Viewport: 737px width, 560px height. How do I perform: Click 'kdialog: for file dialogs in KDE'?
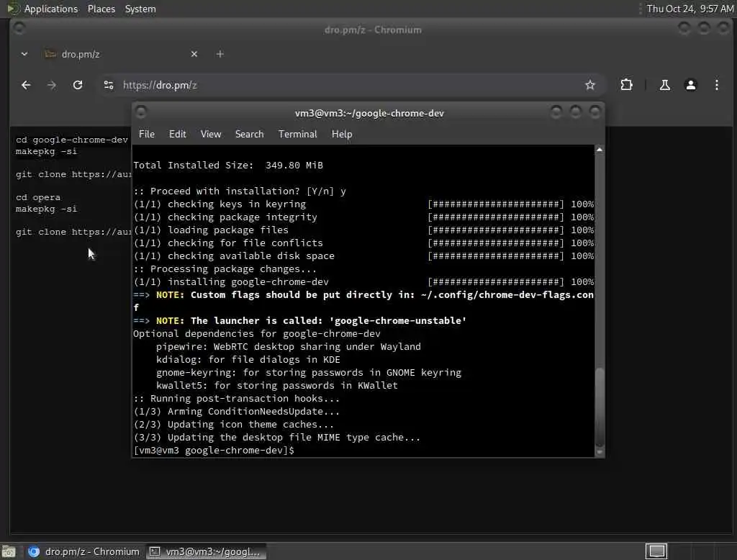(x=248, y=360)
